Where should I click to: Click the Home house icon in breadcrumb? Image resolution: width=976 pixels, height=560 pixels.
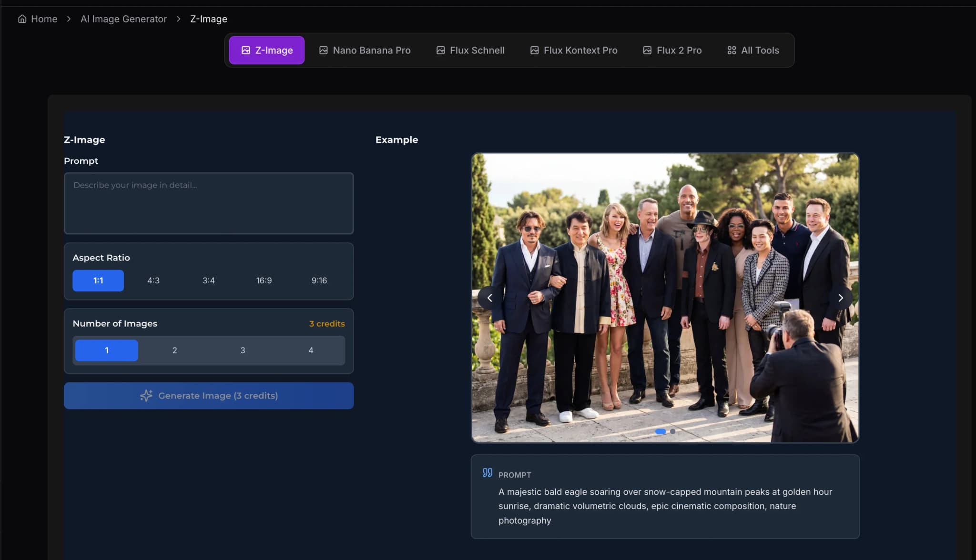[22, 19]
